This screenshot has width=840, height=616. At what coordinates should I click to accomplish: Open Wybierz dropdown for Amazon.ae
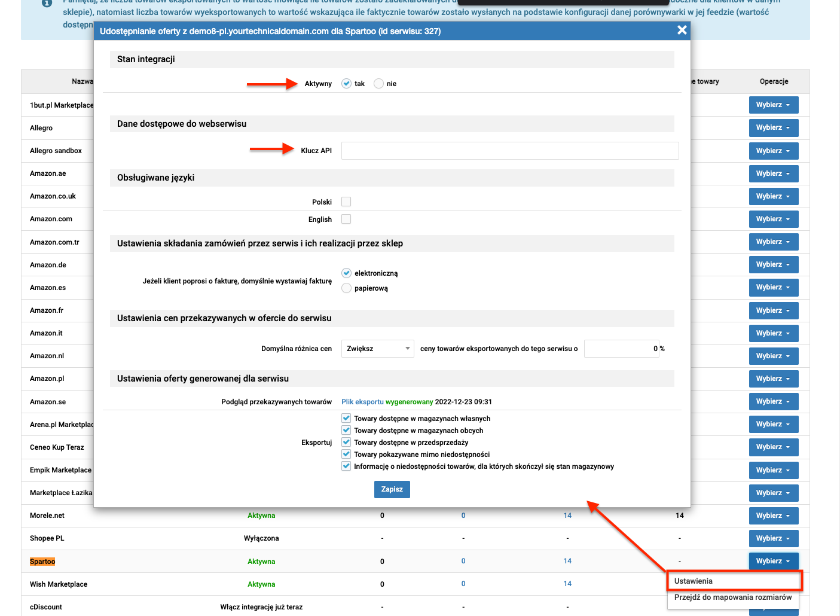tap(774, 173)
